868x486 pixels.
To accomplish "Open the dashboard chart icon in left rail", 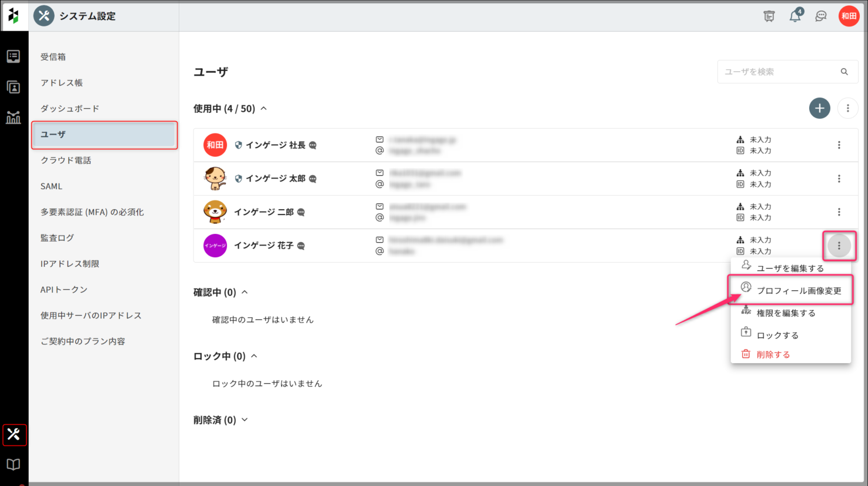I will pyautogui.click(x=13, y=118).
